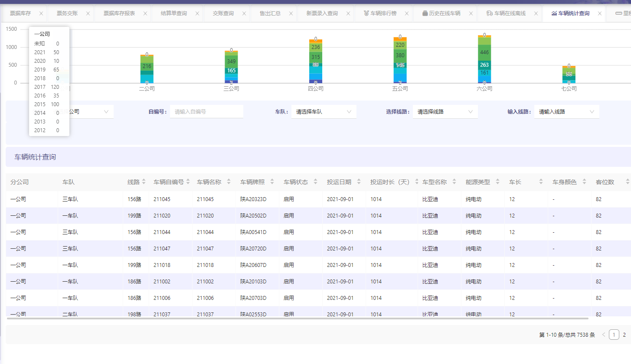Sort by 车辆状态 column

(316, 182)
